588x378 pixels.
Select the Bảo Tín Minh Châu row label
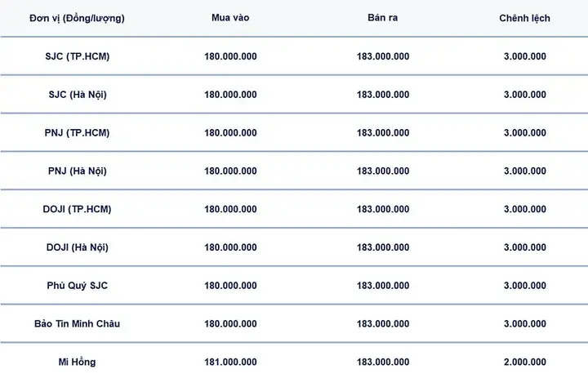click(x=78, y=323)
